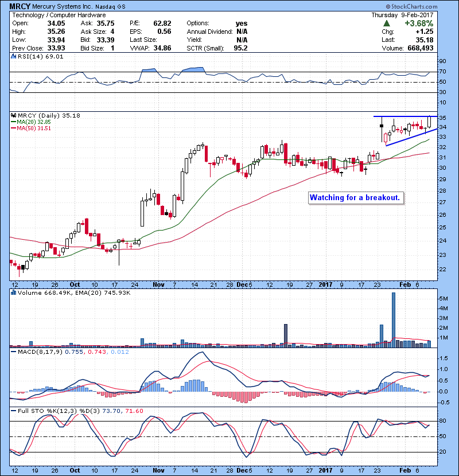Click the horizontal blue resistance line at 35
This screenshot has width=459, height=476.
[x=405, y=116]
